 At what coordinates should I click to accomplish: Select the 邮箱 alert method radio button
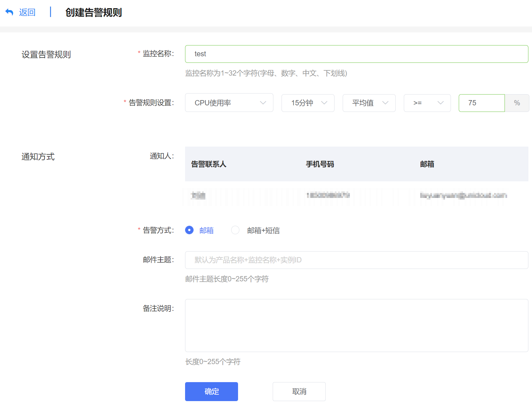coord(189,230)
